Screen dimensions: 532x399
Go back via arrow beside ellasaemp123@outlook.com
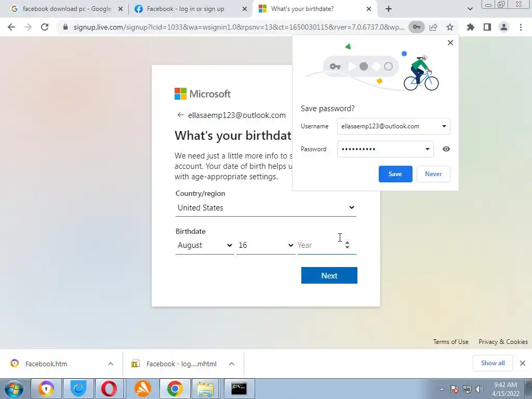click(x=180, y=115)
